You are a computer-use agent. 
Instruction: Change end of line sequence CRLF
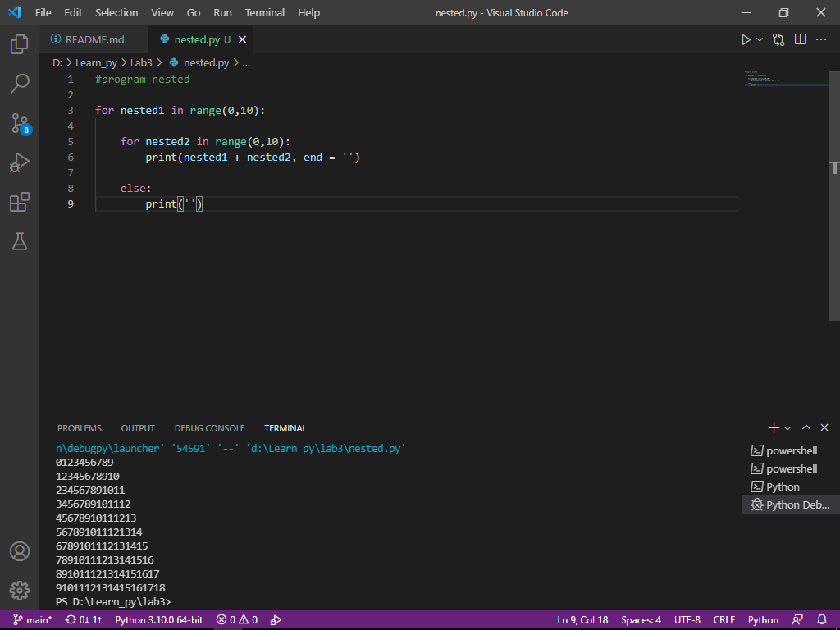click(724, 620)
